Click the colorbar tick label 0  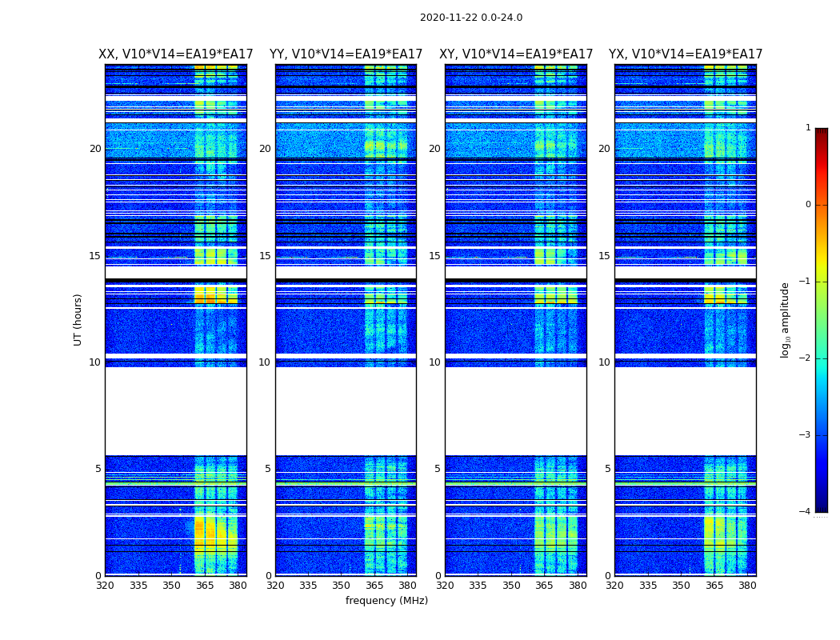(x=808, y=205)
